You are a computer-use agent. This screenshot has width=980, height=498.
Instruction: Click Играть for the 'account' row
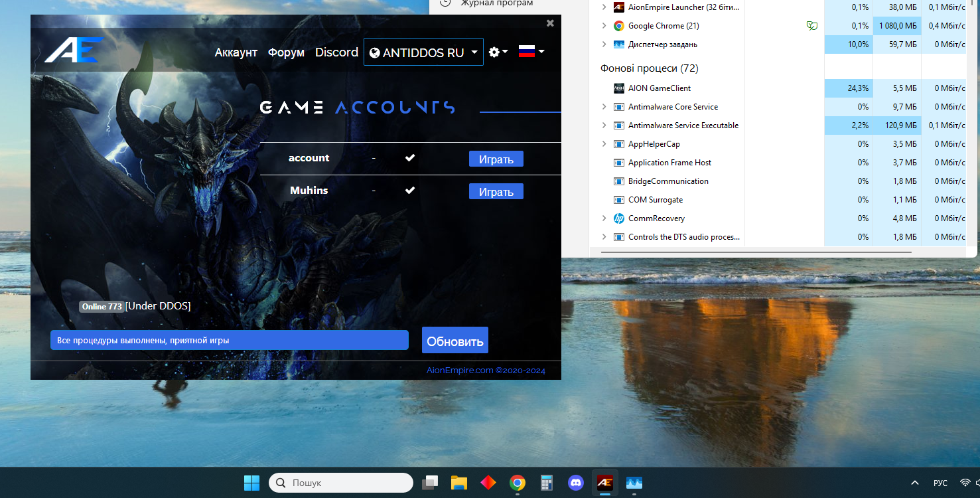click(x=496, y=159)
